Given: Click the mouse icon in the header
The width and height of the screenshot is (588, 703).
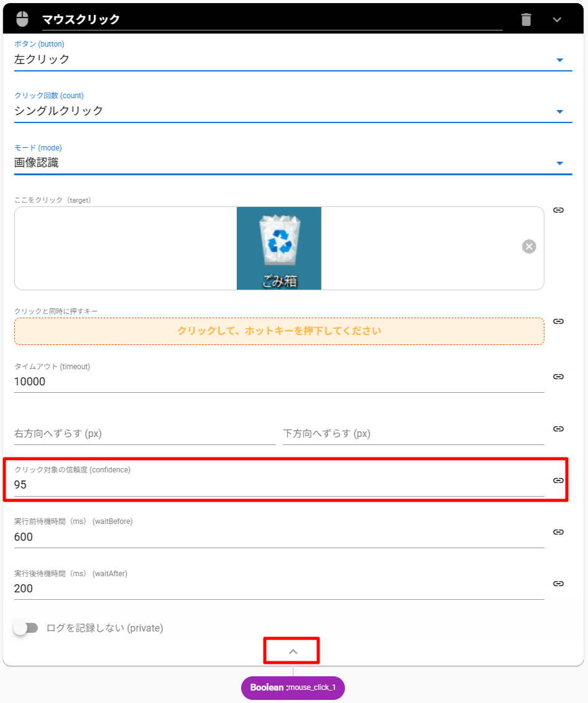Looking at the screenshot, I should pos(22,19).
